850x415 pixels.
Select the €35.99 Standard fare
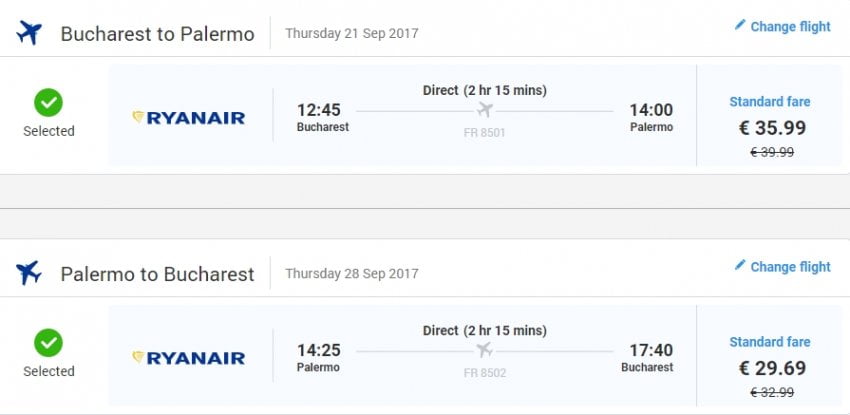(x=769, y=127)
